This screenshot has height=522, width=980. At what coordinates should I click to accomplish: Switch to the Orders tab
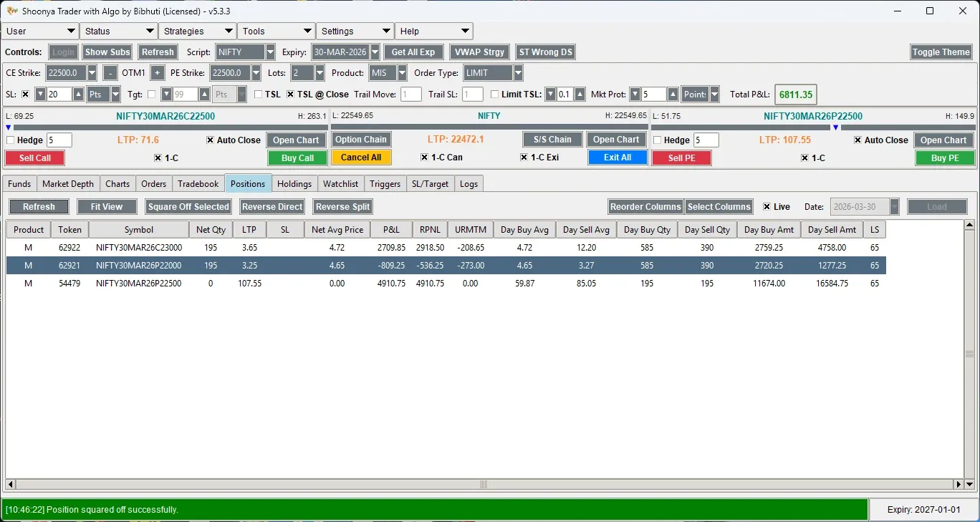click(x=154, y=184)
